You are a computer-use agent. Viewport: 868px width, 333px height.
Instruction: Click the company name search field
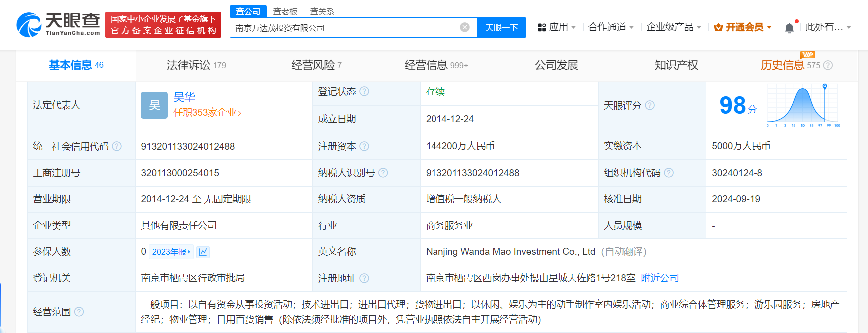[x=345, y=28]
